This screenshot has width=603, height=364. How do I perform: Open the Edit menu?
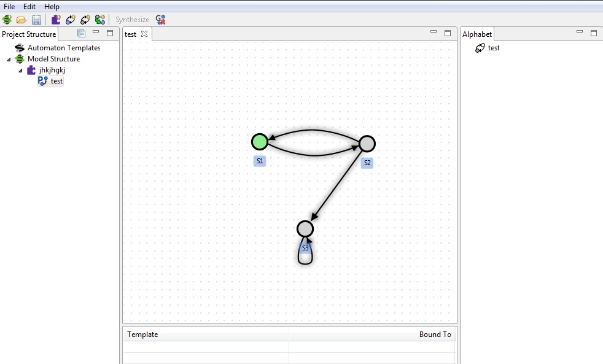coord(29,7)
